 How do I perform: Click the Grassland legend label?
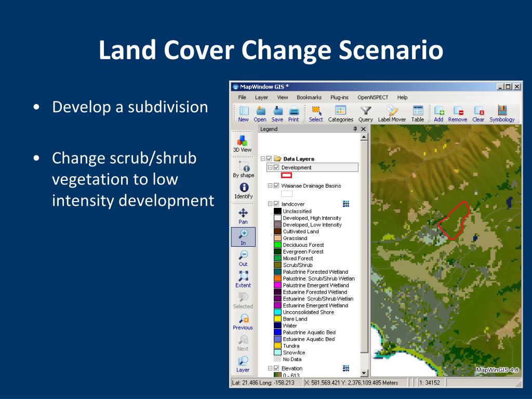coord(295,238)
